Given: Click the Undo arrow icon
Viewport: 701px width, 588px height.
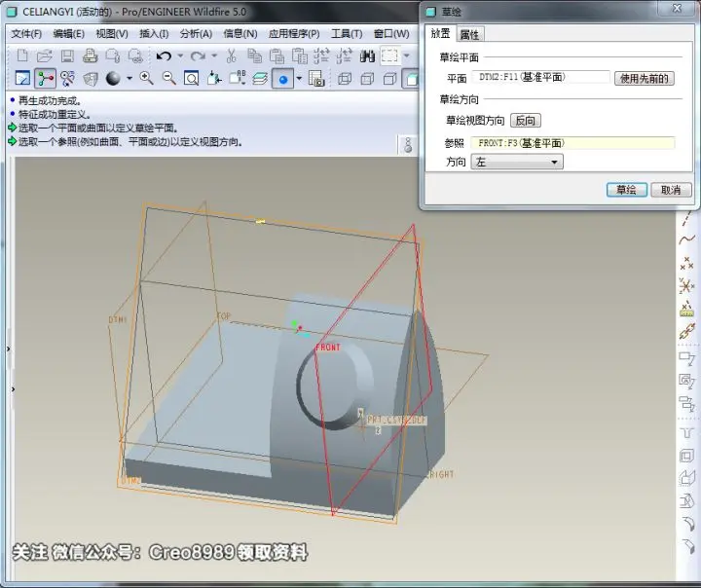Looking at the screenshot, I should (165, 56).
